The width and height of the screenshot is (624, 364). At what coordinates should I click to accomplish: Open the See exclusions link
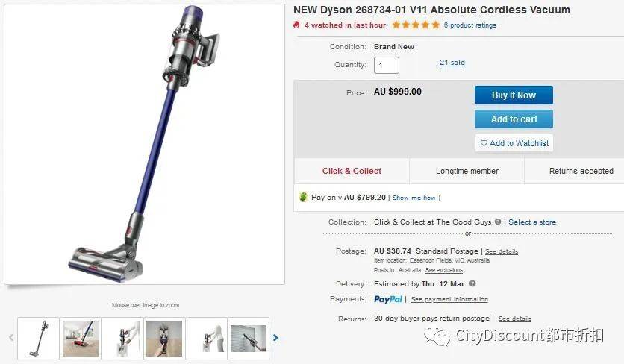[443, 270]
